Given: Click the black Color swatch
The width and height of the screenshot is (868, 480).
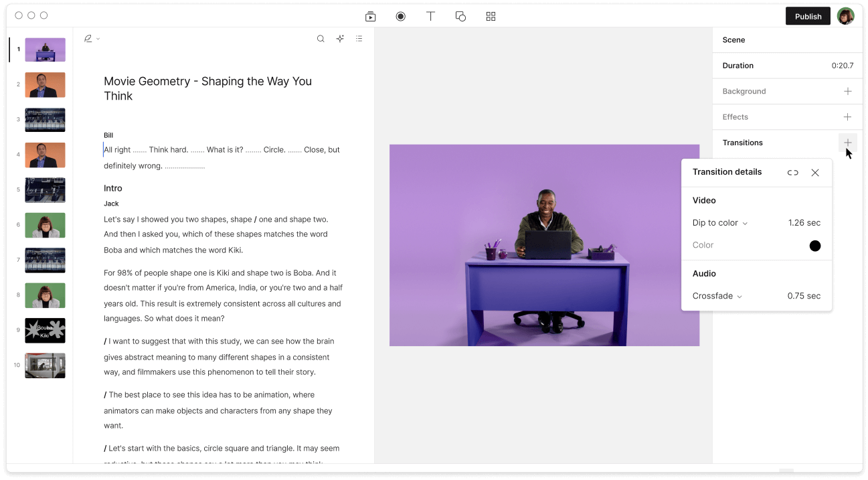Looking at the screenshot, I should click(x=815, y=246).
